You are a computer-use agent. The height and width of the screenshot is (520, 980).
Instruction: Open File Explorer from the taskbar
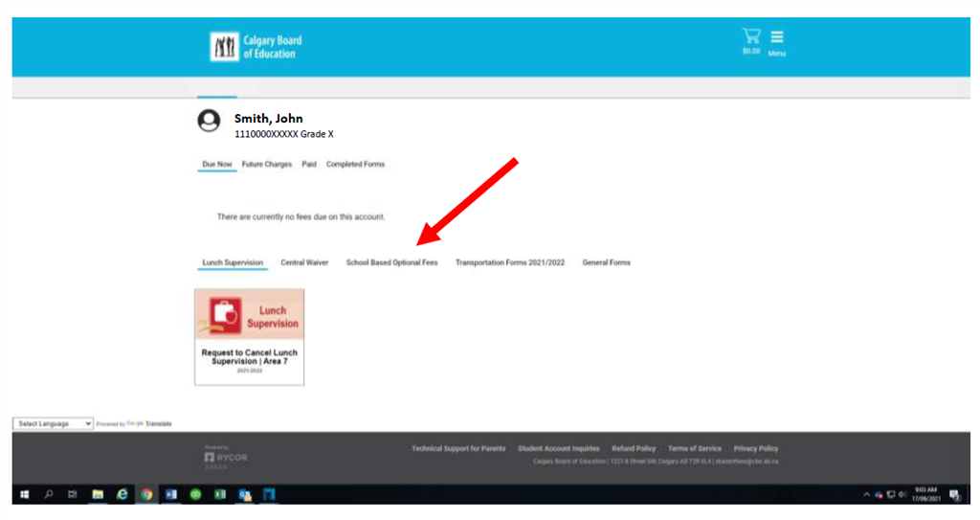point(98,494)
